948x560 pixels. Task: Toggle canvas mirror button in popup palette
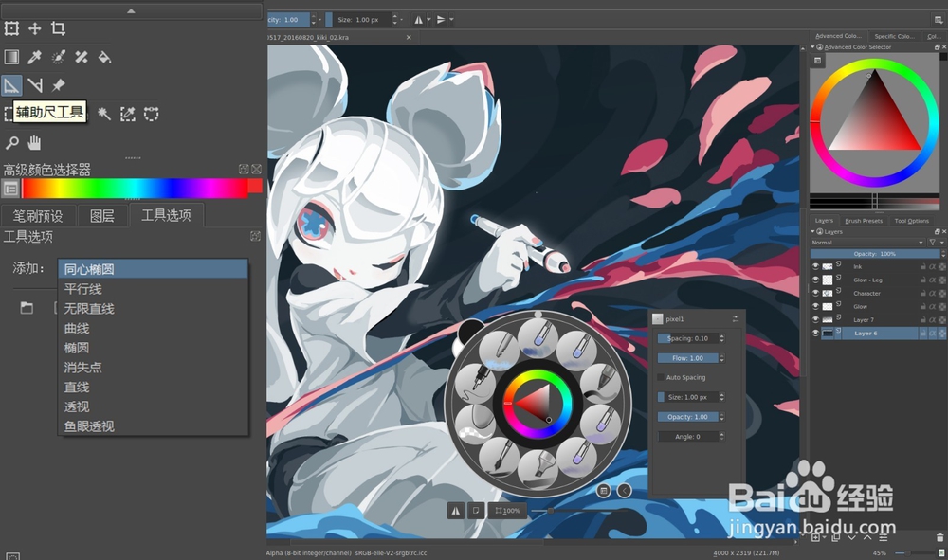456,511
